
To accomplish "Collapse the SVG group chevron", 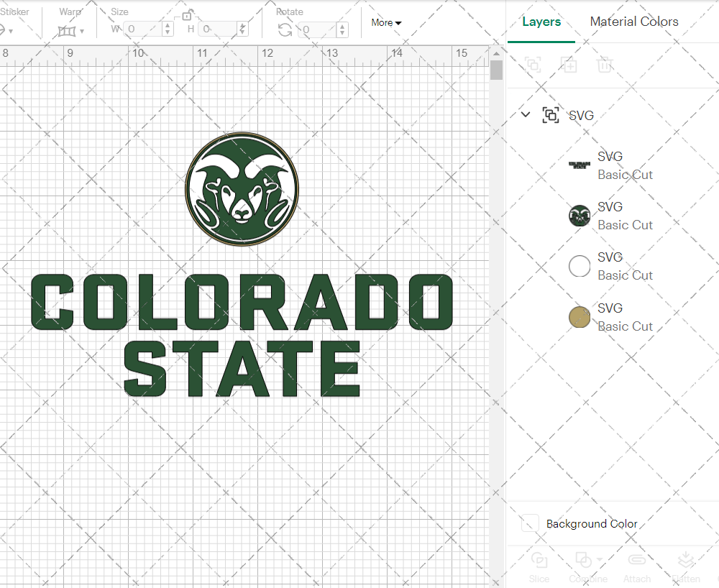I will pyautogui.click(x=526, y=114).
